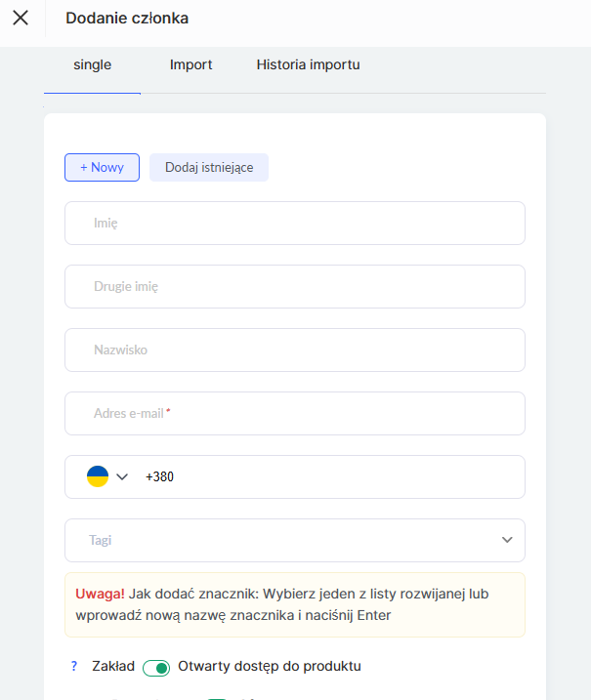
Task: Click the Ukraine flag icon
Action: pyautogui.click(x=98, y=476)
